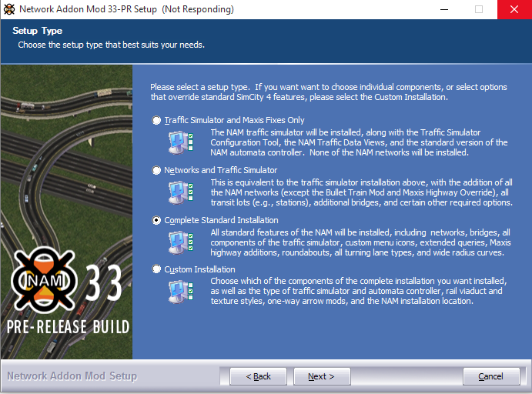Click the 'Traffic Simulator and Maxis Fixes Only' label
This screenshot has height=394, width=532.
[235, 120]
